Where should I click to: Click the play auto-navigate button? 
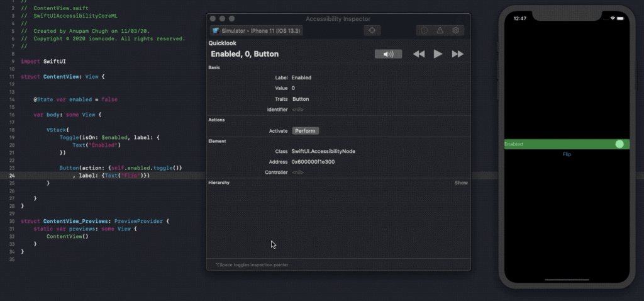(x=438, y=54)
